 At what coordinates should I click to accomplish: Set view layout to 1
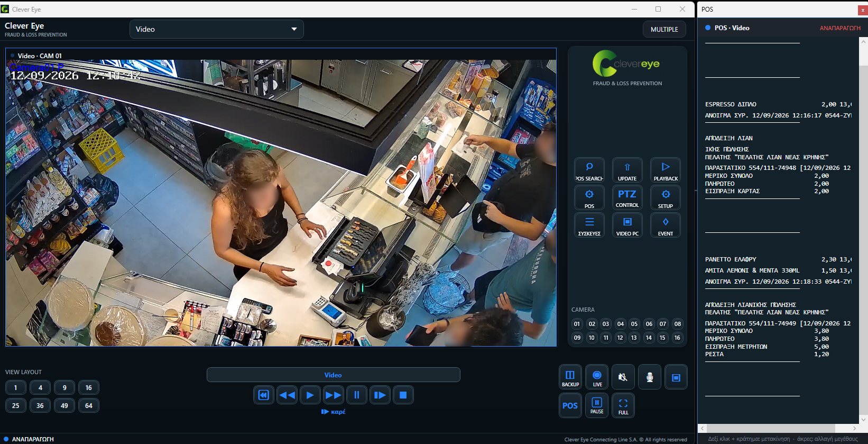tap(16, 387)
